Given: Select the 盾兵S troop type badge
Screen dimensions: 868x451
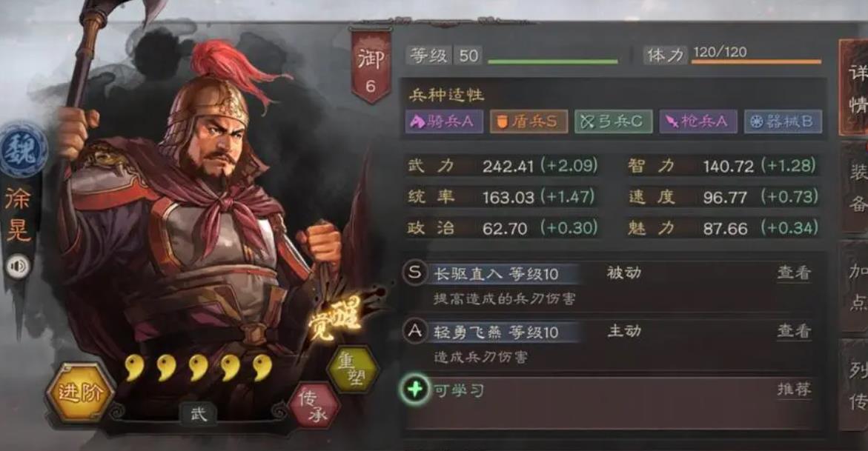Looking at the screenshot, I should click(529, 121).
